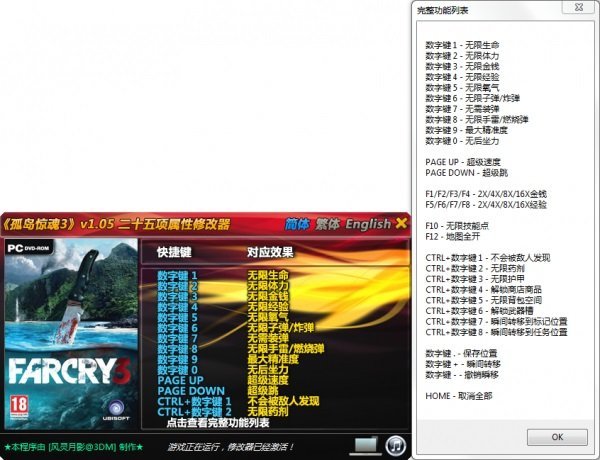
Task: Click 数字键 + - 瞬间转移 line
Action: point(463,364)
